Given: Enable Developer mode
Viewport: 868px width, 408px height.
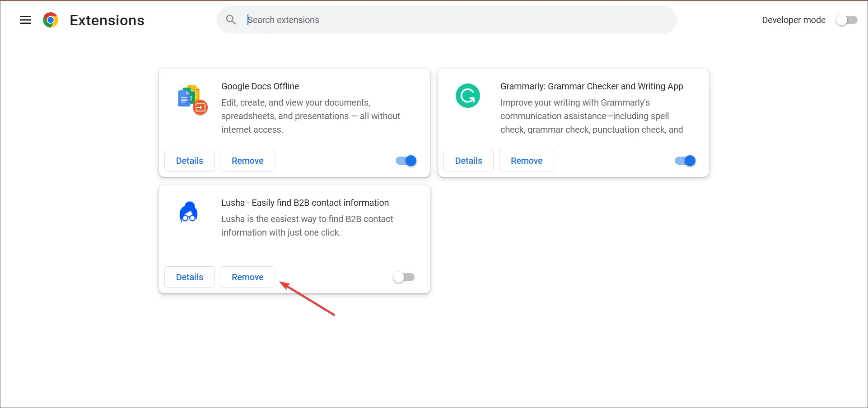Looking at the screenshot, I should click(847, 20).
